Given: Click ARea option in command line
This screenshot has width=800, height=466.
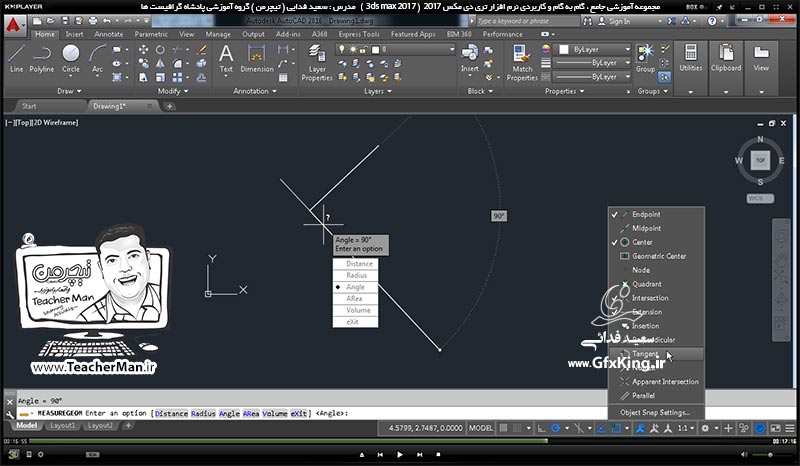Looking at the screenshot, I should (251, 413).
